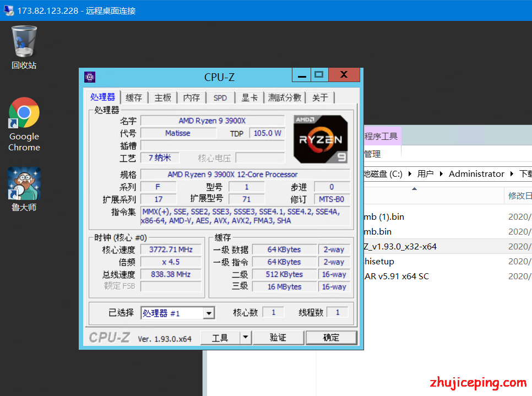Screen dimensions: 532x396
Task: Close the CPU-Z window
Action: tap(344, 75)
